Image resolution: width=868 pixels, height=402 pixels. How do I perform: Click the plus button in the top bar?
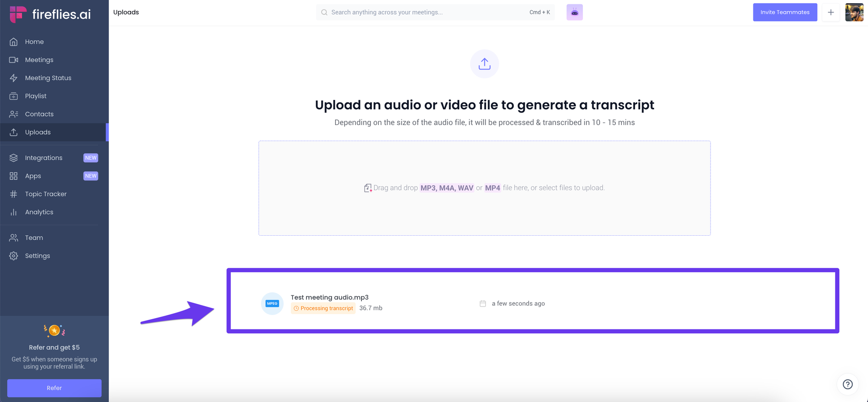click(x=830, y=12)
